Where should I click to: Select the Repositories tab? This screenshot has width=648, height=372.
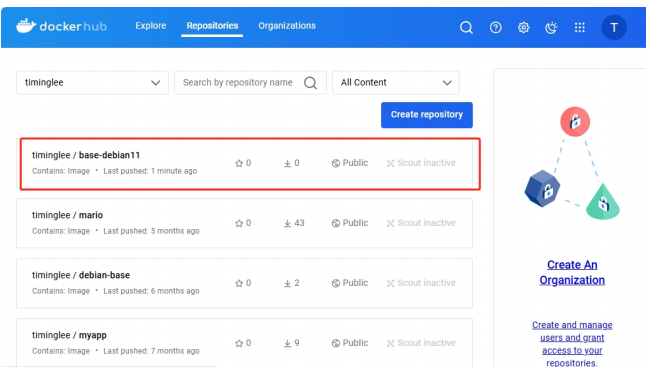click(212, 26)
